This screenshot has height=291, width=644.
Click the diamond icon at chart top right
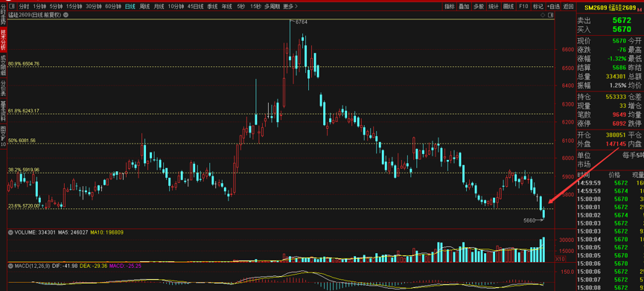[543, 15]
